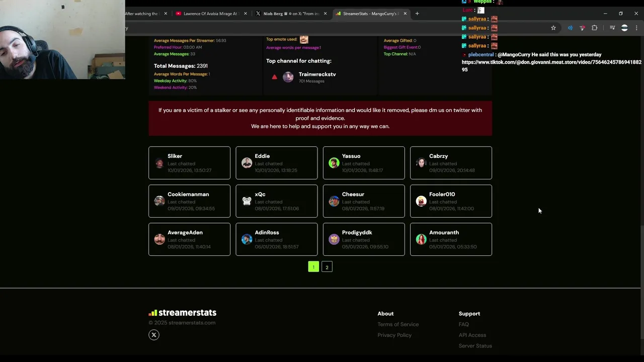Image resolution: width=644 pixels, height=362 pixels.
Task: Click Prodigyddk's avatar
Action: [x=334, y=239]
